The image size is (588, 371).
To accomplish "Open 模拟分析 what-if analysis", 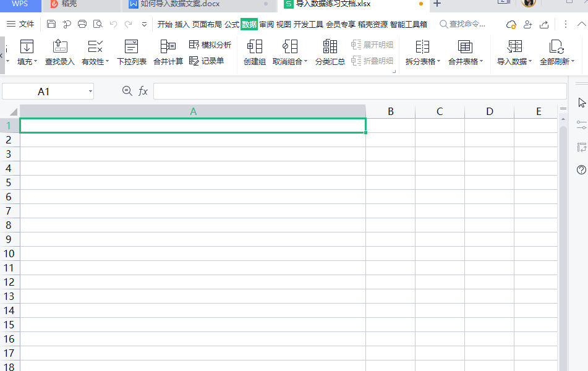I will [x=210, y=45].
